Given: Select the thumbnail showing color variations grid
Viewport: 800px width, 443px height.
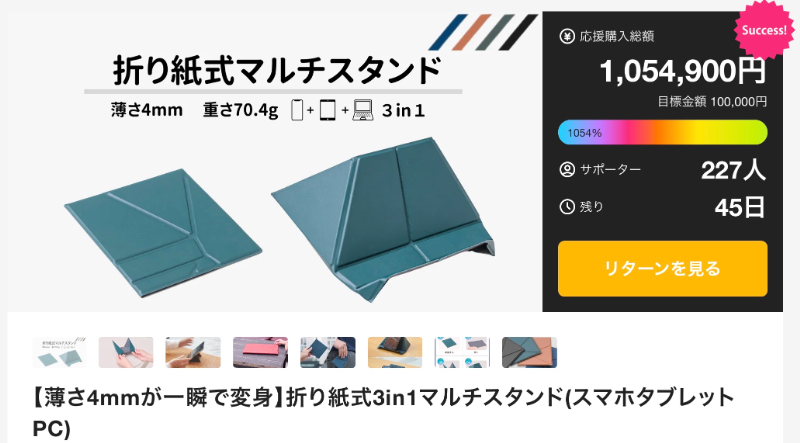Looking at the screenshot, I should tap(462, 352).
